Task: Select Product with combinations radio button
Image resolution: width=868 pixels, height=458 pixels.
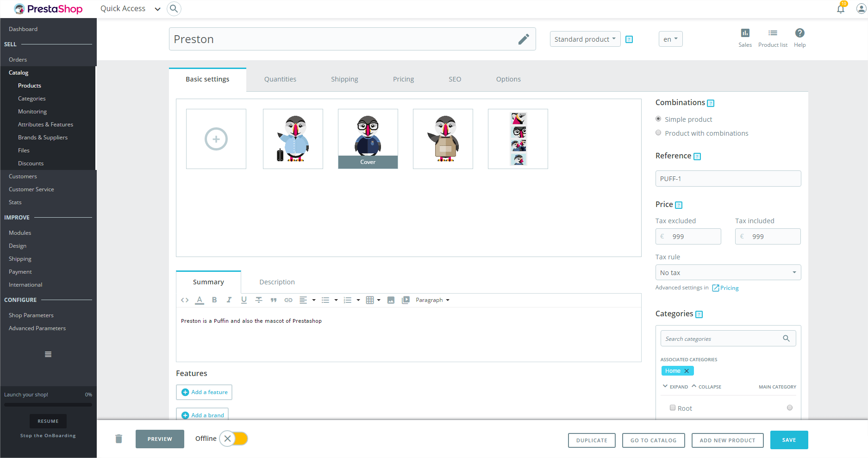Action: tap(658, 133)
